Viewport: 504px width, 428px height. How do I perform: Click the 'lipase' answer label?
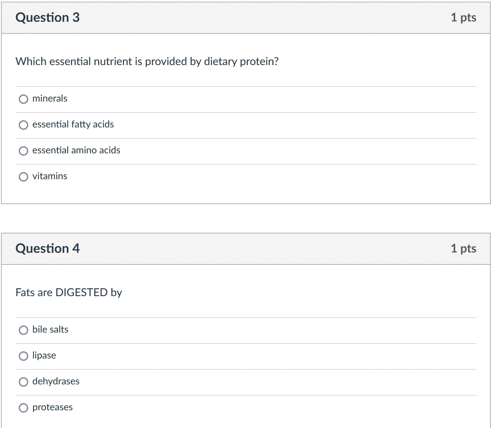tap(44, 355)
